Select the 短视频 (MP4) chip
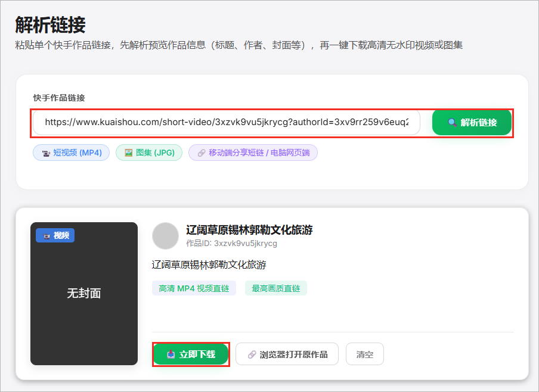The image size is (539, 392). point(71,153)
